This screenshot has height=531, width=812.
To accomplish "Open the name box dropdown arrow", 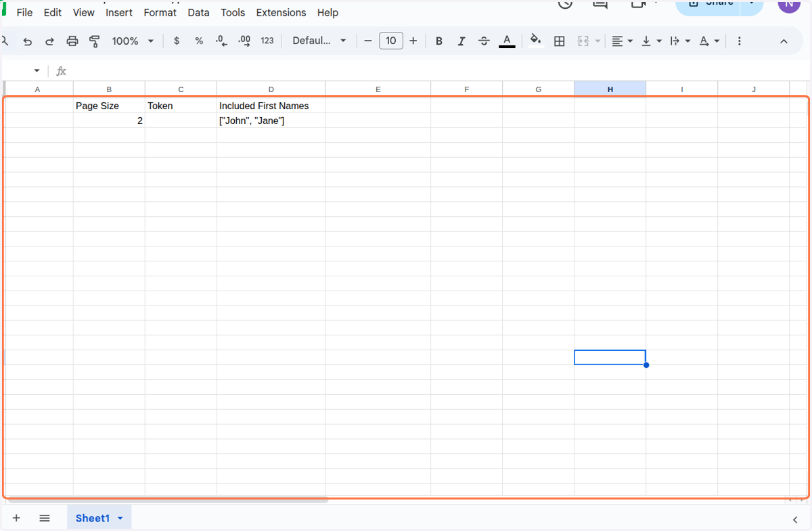I will (37, 71).
